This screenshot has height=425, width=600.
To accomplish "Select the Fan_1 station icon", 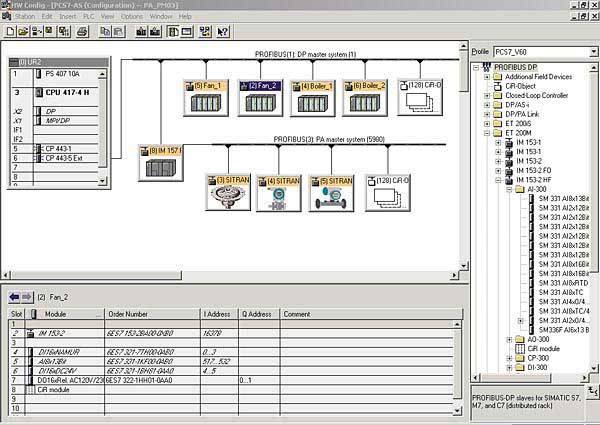I will point(207,99).
